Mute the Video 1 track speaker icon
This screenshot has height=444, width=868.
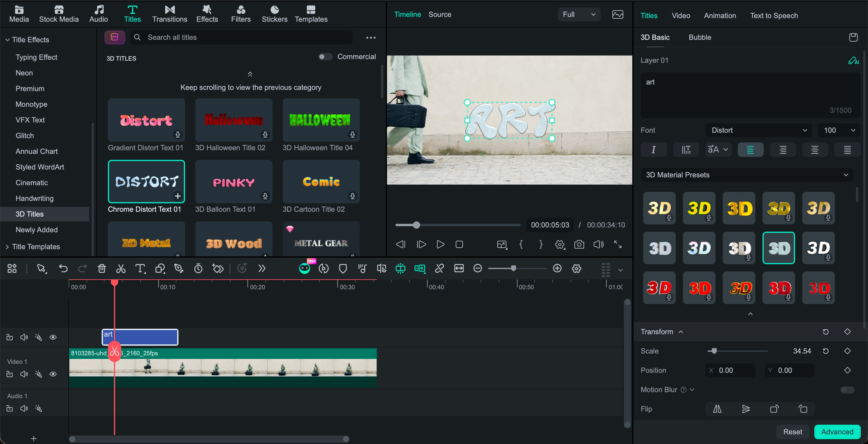24,374
